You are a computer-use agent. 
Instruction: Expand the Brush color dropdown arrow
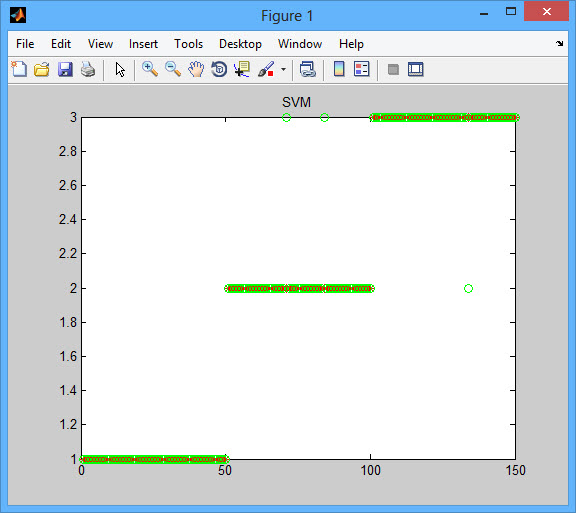(x=283, y=69)
